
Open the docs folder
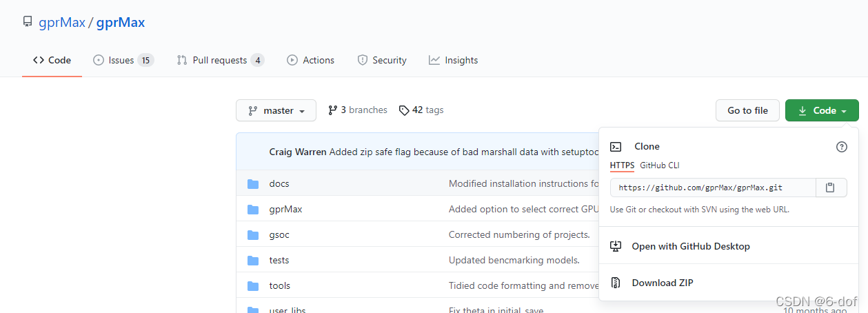coord(279,184)
